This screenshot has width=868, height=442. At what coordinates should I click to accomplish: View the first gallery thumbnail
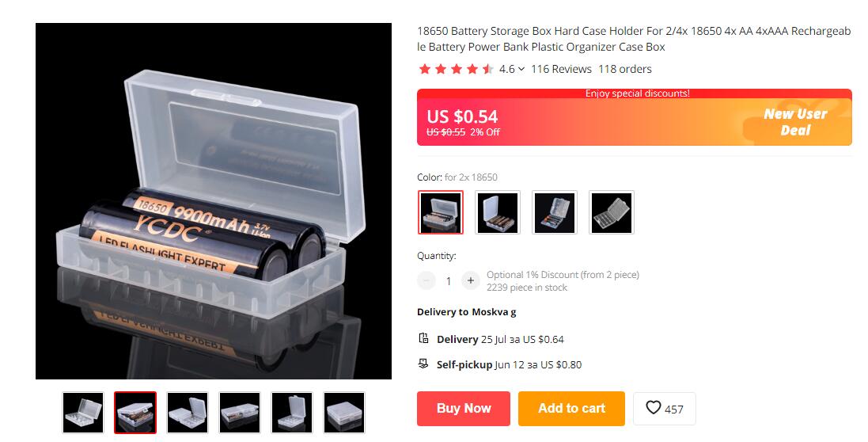tap(83, 413)
